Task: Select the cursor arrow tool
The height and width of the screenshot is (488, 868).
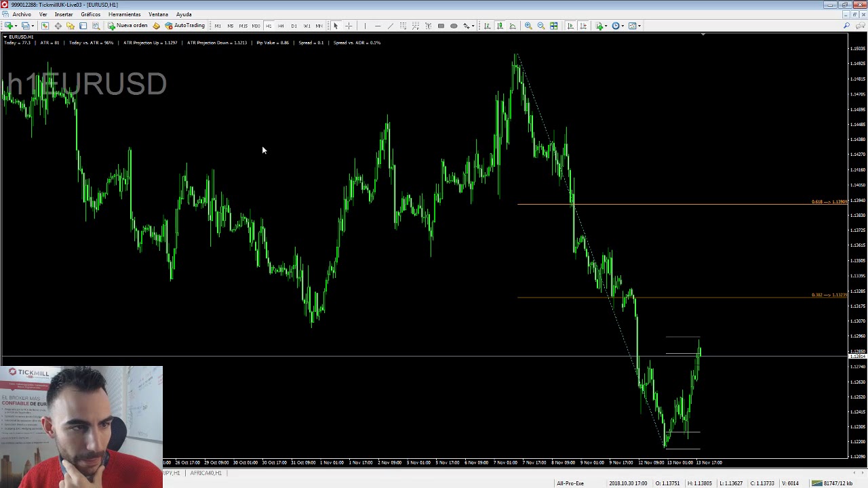Action: 336,26
